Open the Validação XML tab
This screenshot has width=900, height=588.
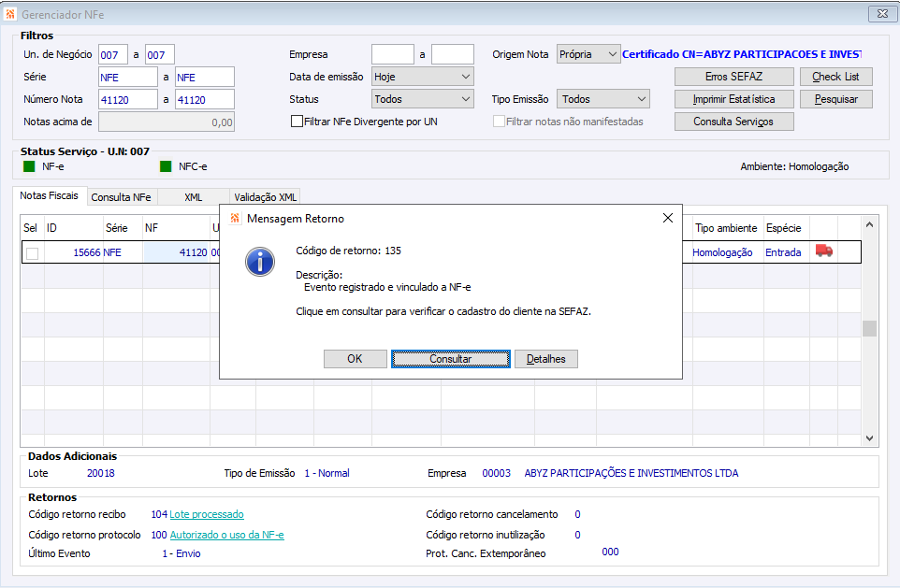point(265,196)
